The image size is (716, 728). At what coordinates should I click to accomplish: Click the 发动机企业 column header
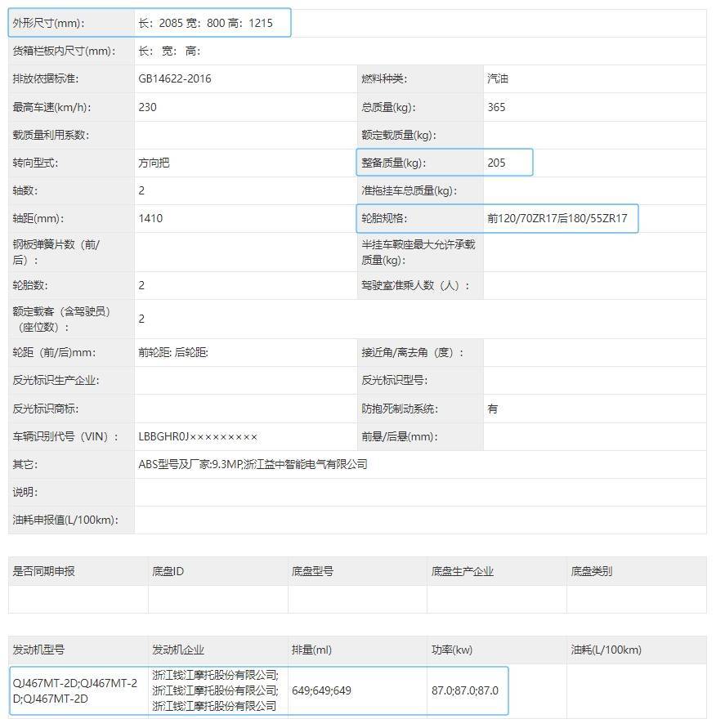[x=178, y=650]
